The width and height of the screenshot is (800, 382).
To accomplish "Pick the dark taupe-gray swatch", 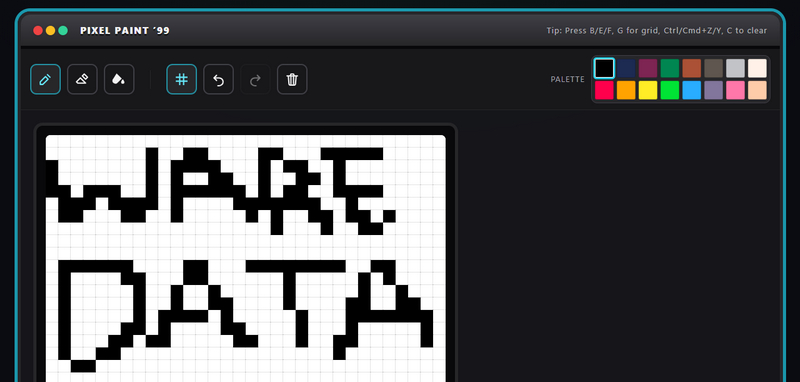I will [714, 68].
